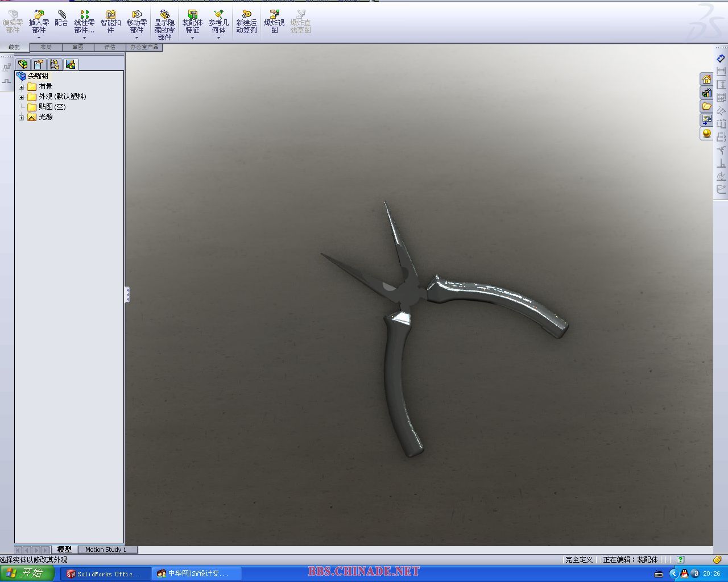The height and width of the screenshot is (582, 728).
Task: Switch to the 布局 (Layout) ribbon tab
Action: (x=46, y=47)
